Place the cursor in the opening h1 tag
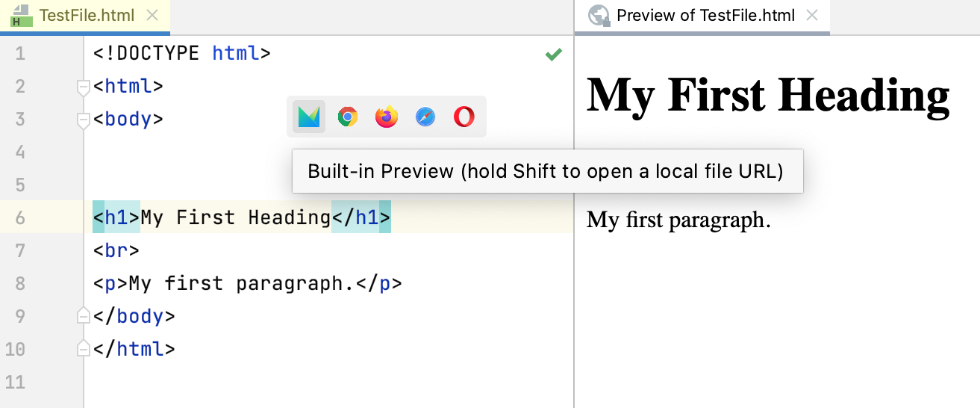 (117, 218)
